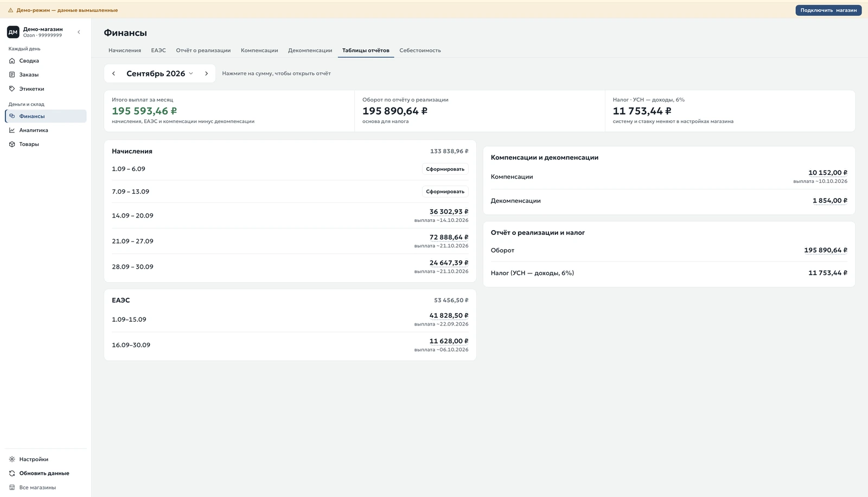Go to previous month arrow
The image size is (868, 497).
(x=113, y=74)
